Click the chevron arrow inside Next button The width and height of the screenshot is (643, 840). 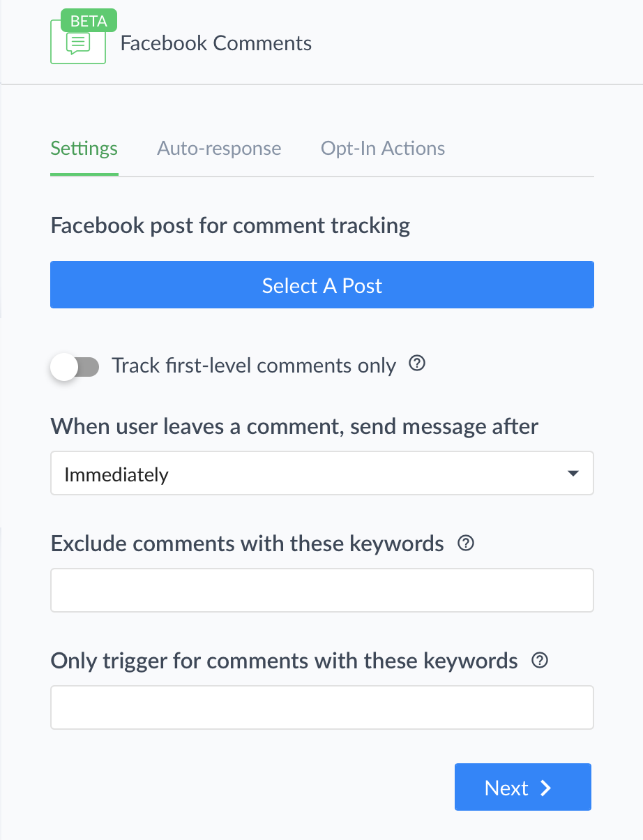(546, 788)
